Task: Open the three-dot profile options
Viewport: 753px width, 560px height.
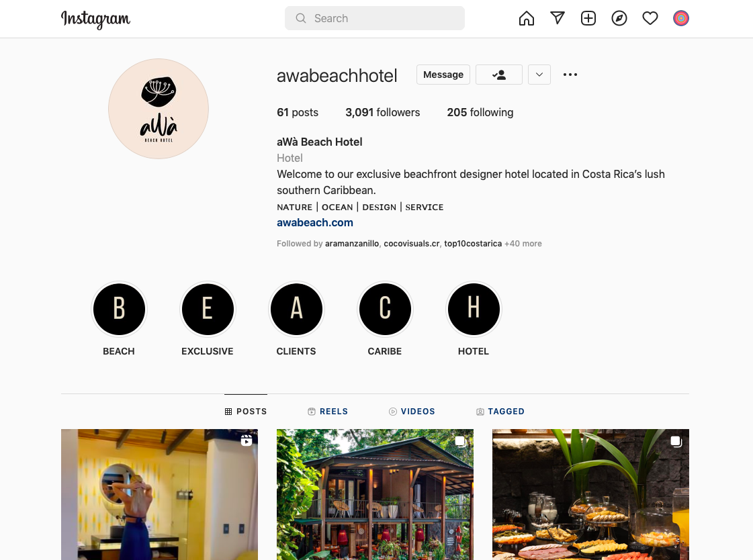Action: (x=570, y=75)
